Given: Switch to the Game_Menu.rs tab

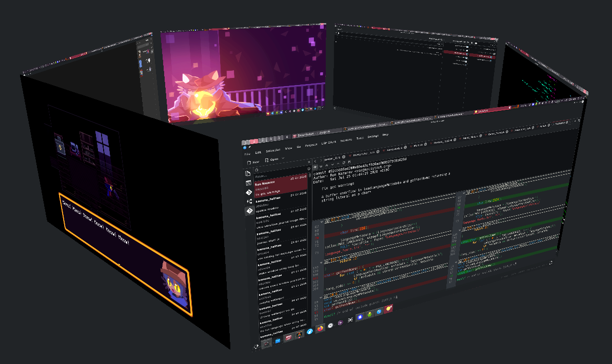Looking at the screenshot, I should (470, 137).
